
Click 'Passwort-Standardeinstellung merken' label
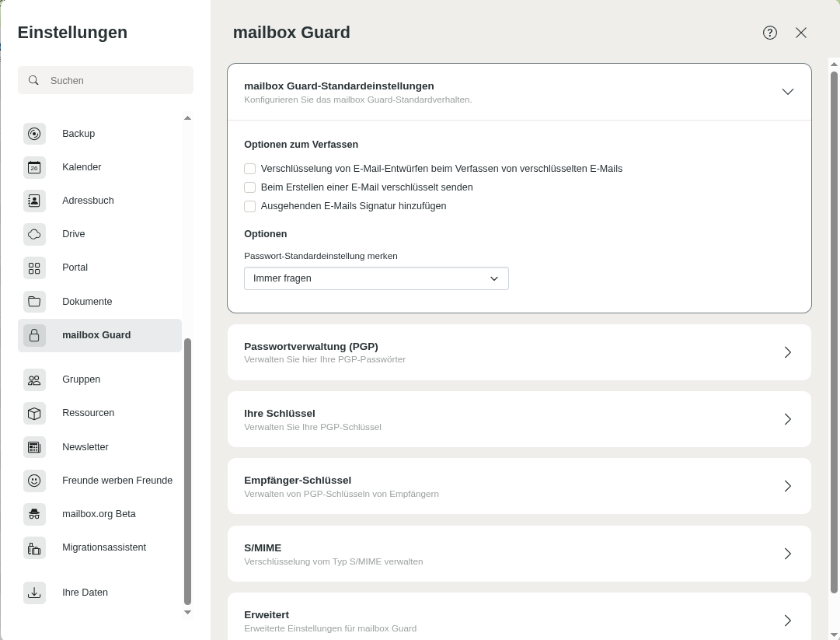tap(321, 256)
